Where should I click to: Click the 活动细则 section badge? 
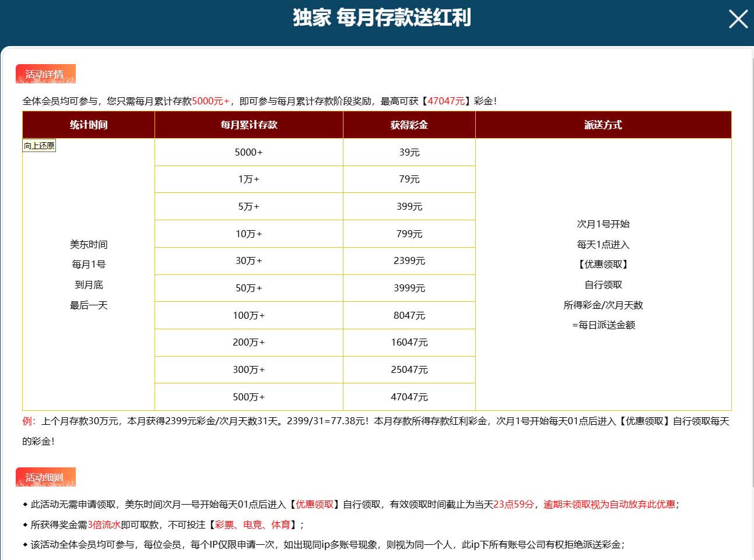coord(45,477)
